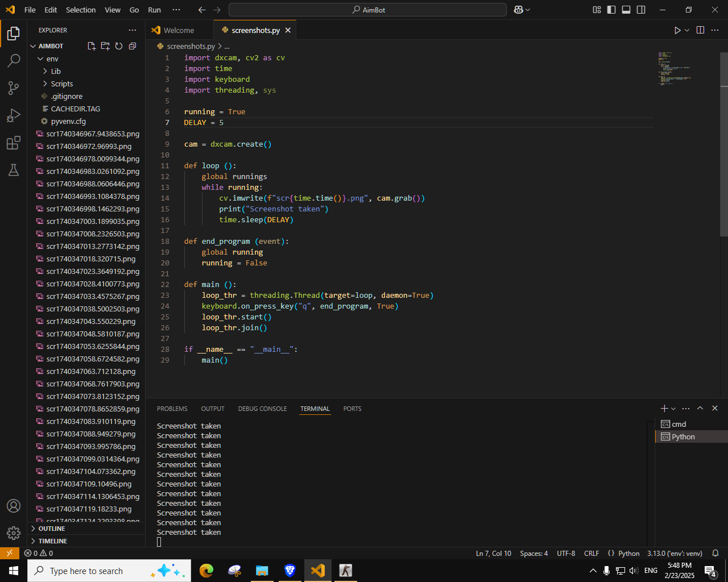Toggle the primary side bar
Screen dimensions: 728x582
pyautogui.click(x=611, y=10)
